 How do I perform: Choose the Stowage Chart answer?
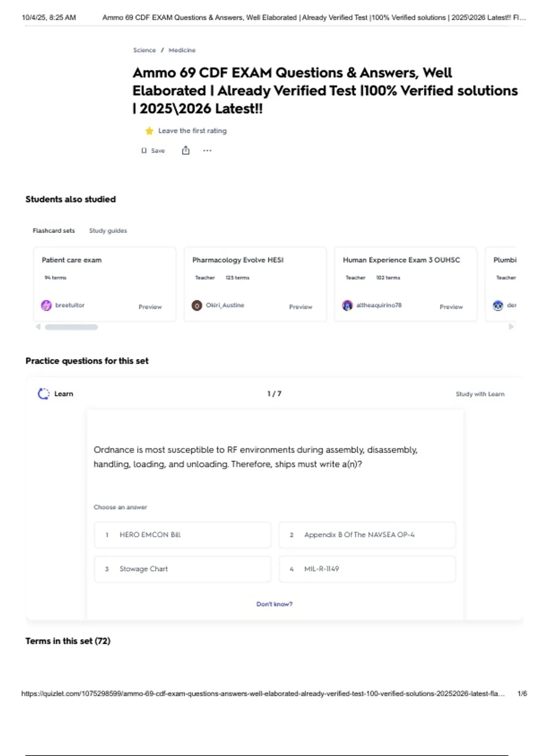point(182,569)
